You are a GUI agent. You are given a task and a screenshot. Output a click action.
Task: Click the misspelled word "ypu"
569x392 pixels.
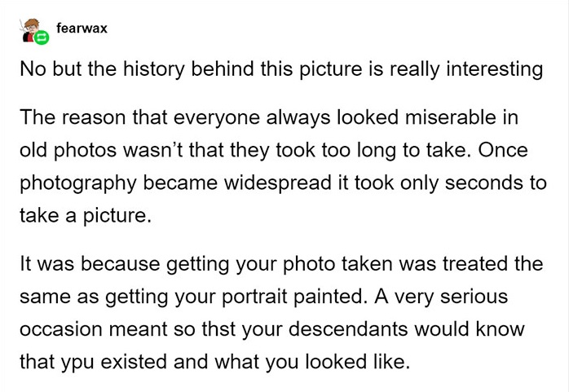point(72,359)
